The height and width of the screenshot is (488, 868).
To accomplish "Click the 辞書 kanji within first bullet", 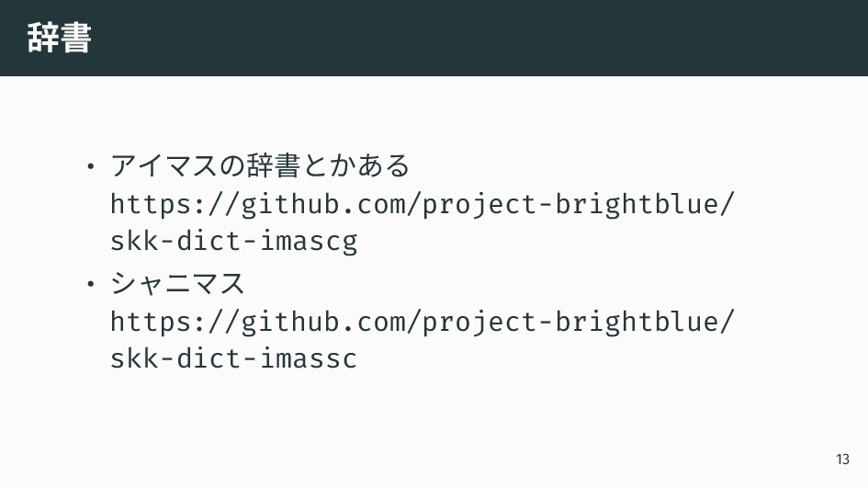I will pos(274,165).
